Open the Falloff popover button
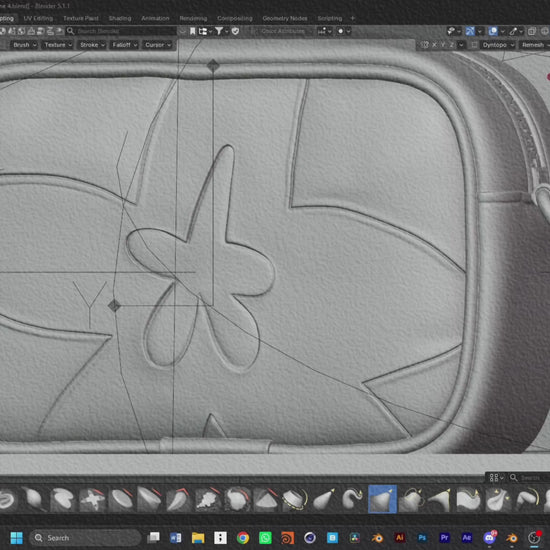 tap(124, 45)
